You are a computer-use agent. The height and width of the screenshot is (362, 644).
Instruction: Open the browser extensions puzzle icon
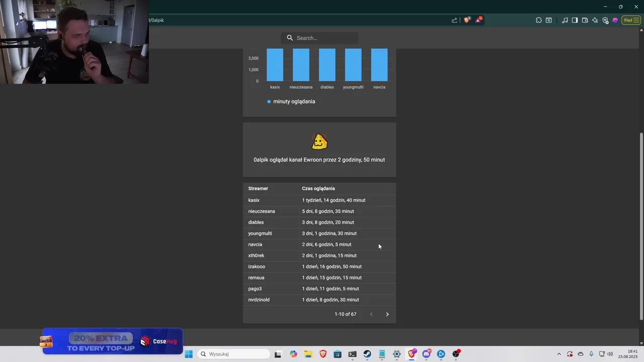point(539,20)
